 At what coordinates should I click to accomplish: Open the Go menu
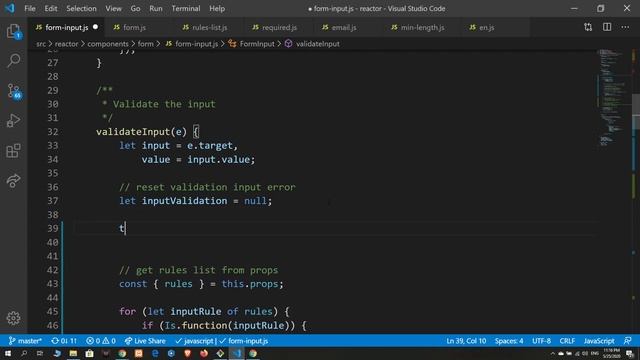coord(135,9)
